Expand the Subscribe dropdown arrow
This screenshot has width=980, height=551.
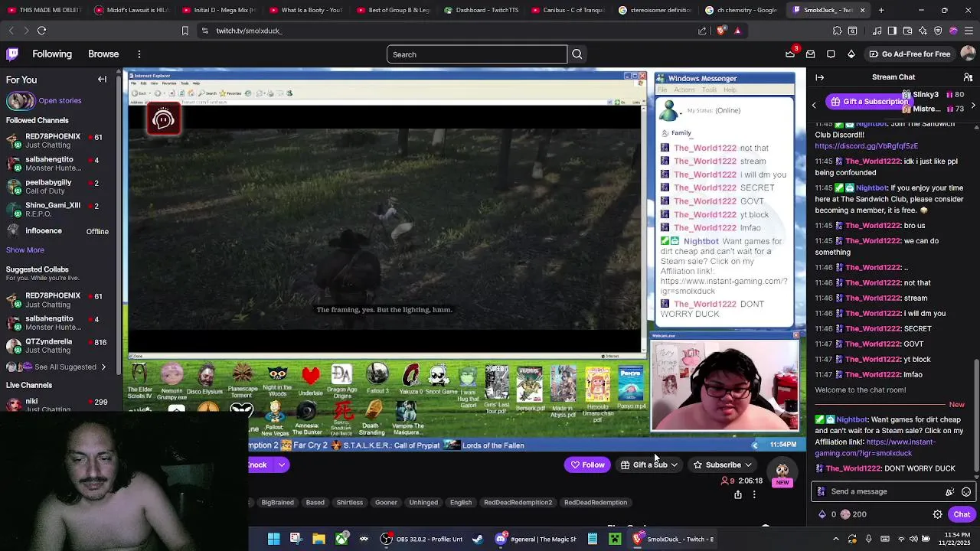click(748, 465)
